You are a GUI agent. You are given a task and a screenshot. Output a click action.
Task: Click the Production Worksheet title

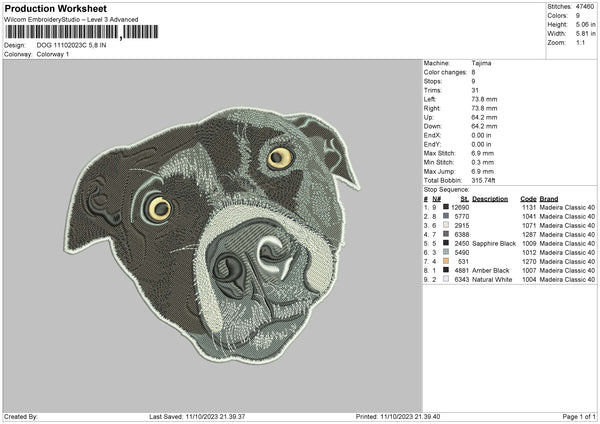[x=55, y=8]
